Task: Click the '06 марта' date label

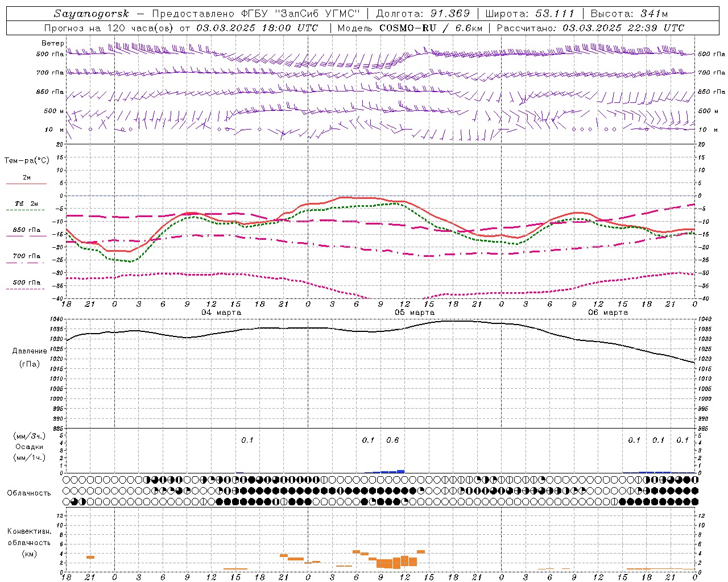Action: (608, 313)
